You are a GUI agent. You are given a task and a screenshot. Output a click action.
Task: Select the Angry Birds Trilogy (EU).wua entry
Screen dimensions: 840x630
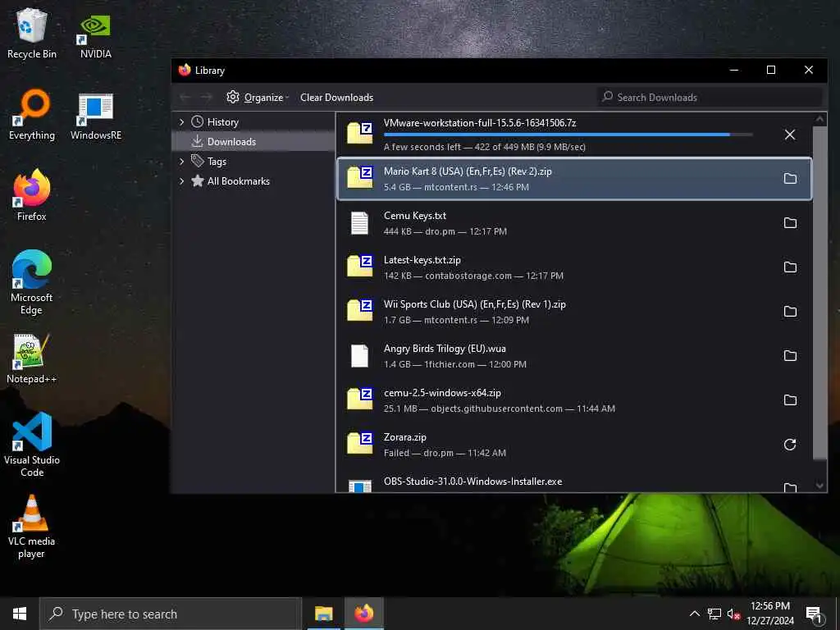574,356
